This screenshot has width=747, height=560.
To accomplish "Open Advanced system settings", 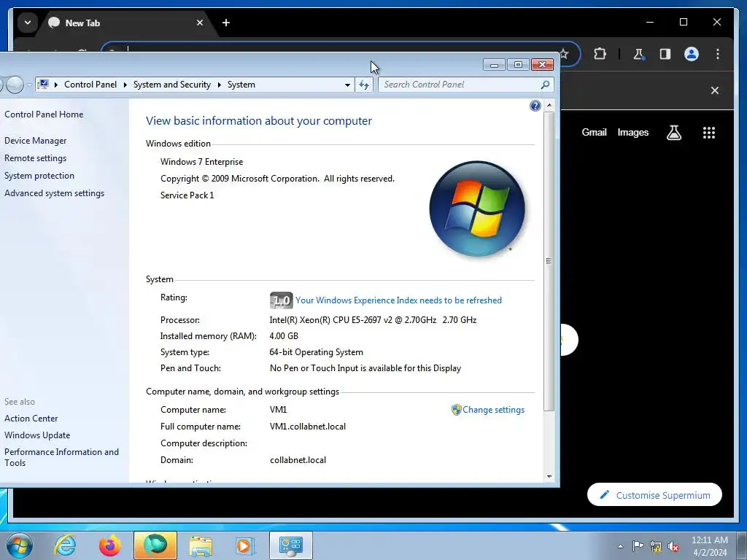I will pyautogui.click(x=54, y=193).
